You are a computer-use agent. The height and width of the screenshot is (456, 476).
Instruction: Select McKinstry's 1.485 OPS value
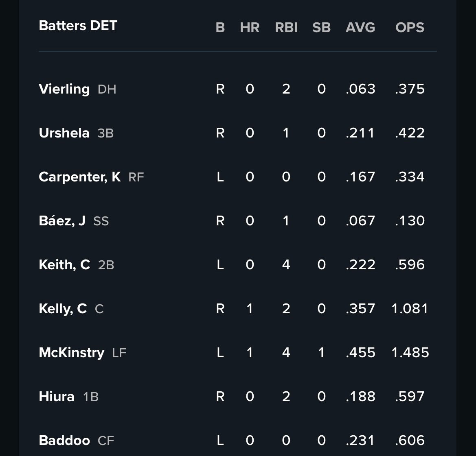tap(410, 353)
